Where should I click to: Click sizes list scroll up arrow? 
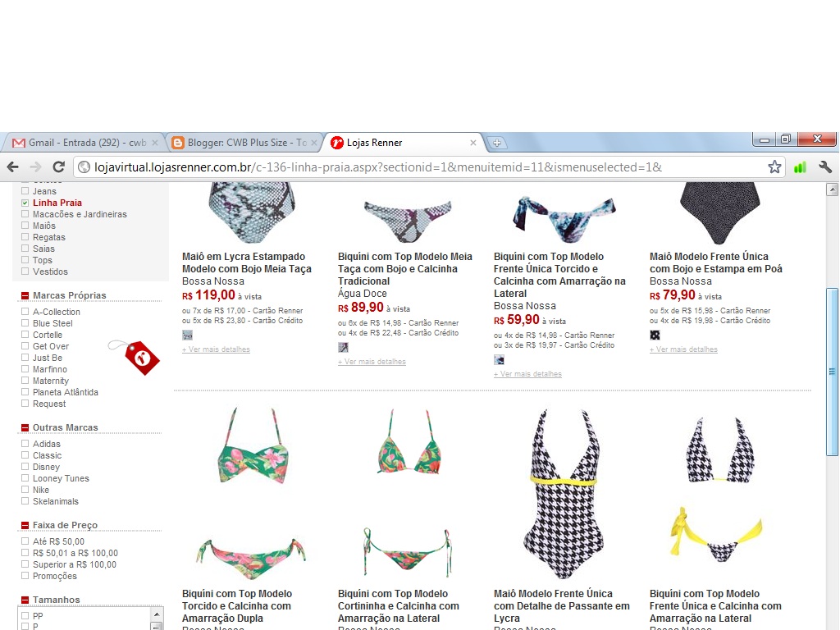point(157,614)
